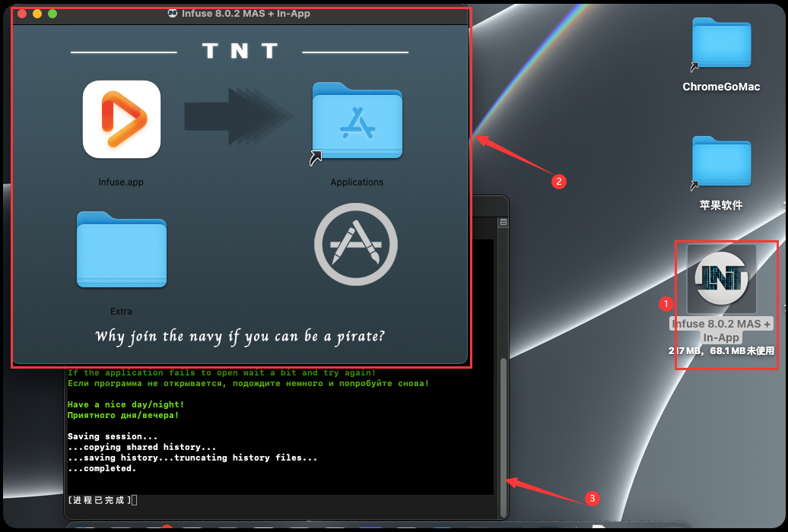Click the 'Extra' folder label
The image size is (788, 532).
121,312
